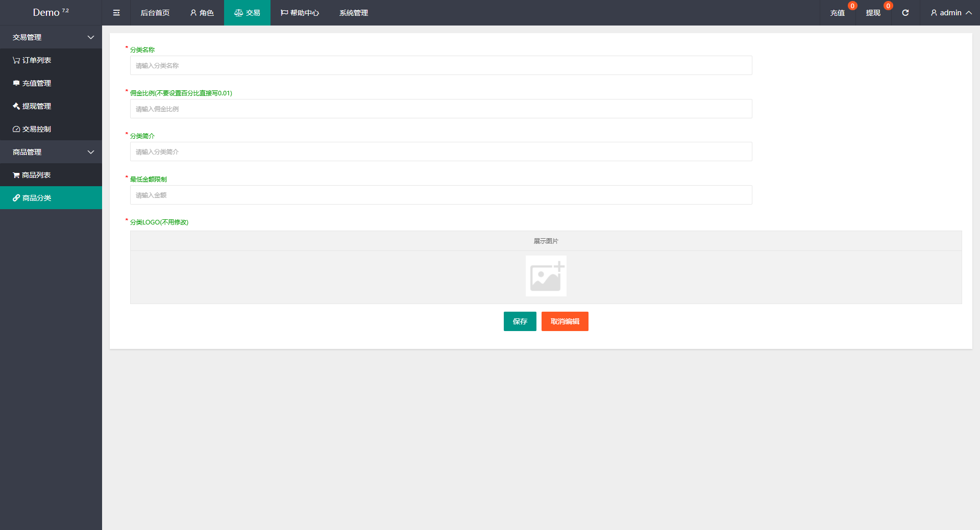Viewport: 980px width, 530px height.
Task: Click the orange 取消编辑 button
Action: click(x=565, y=321)
